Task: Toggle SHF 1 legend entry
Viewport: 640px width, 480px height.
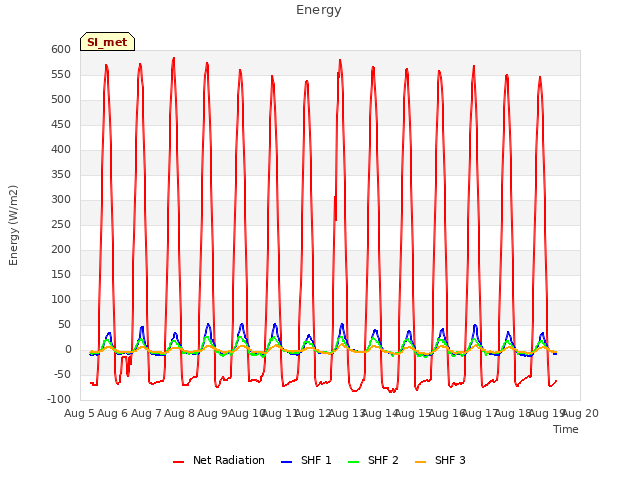Action: click(x=306, y=460)
